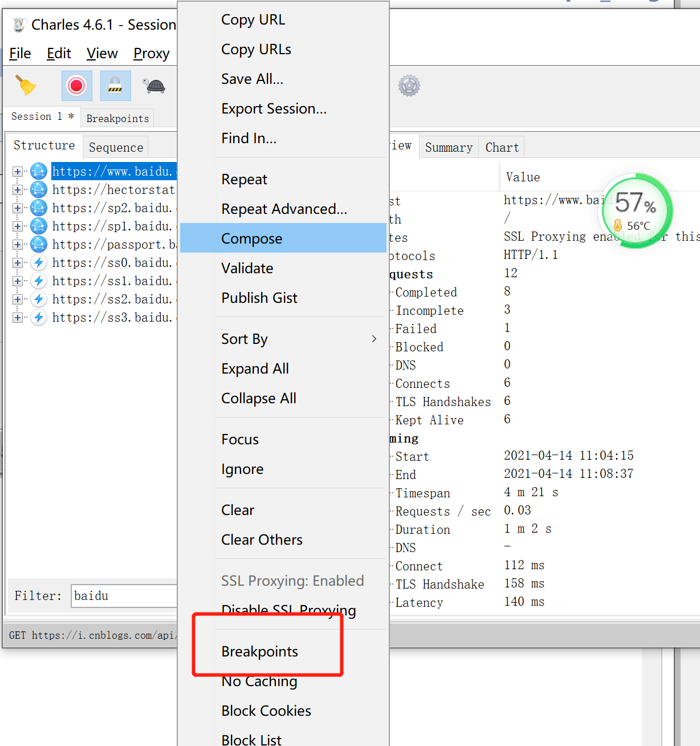This screenshot has width=700, height=746.
Task: Click globe icon beside https://www.baidu. host
Action: pos(39,171)
